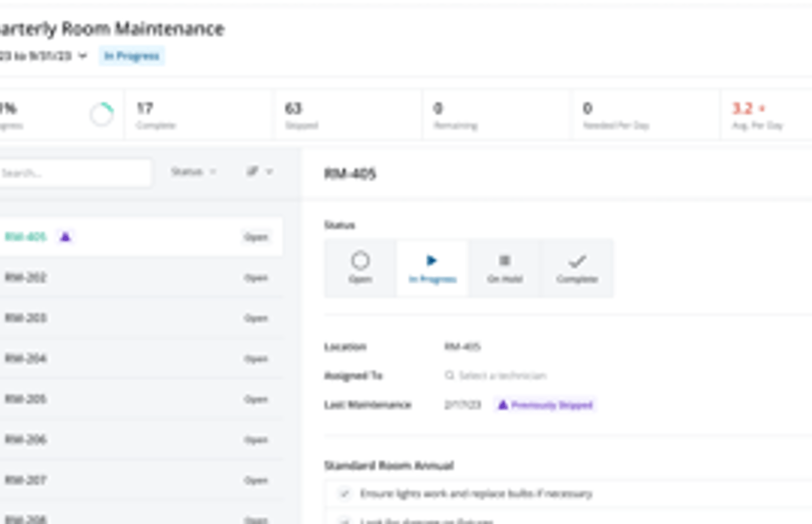Screen dimensions: 812x524
Task: Click the Previously Skipped badge
Action: pyautogui.click(x=545, y=405)
